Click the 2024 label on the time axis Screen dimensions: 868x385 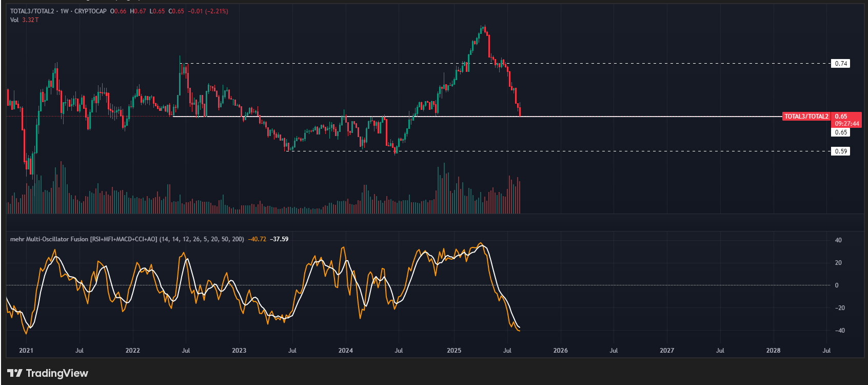pos(346,351)
